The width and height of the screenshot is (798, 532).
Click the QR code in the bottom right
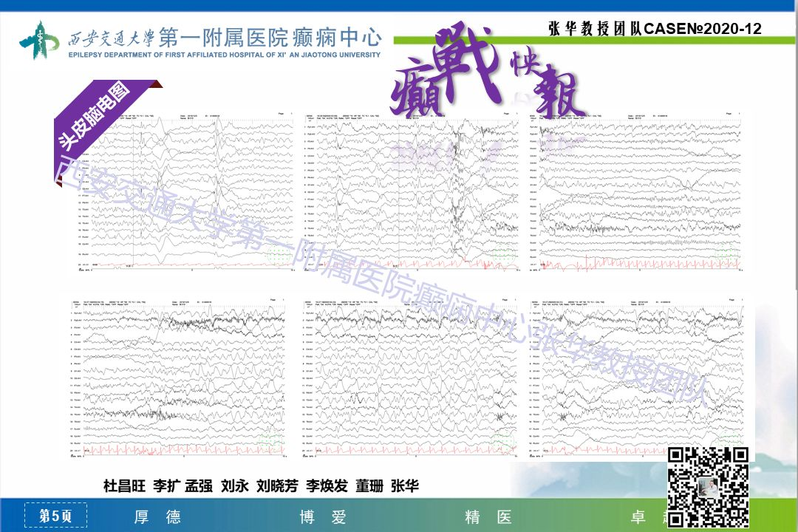pyautogui.click(x=708, y=488)
